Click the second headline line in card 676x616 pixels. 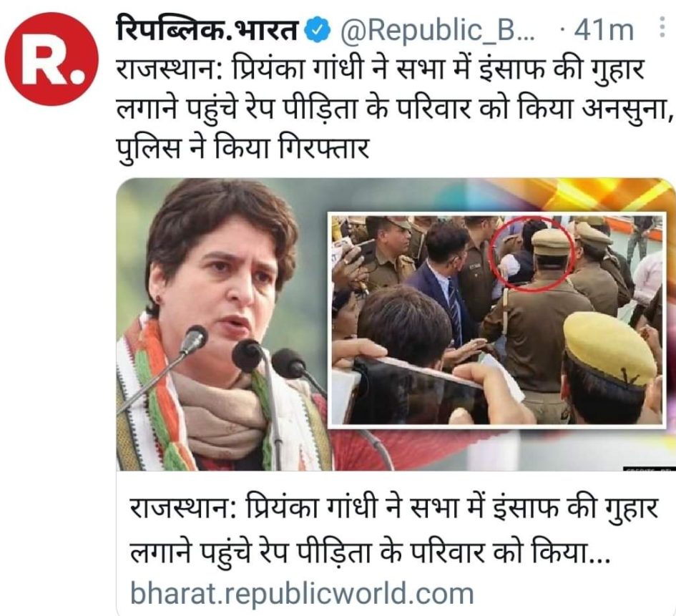tap(370, 552)
